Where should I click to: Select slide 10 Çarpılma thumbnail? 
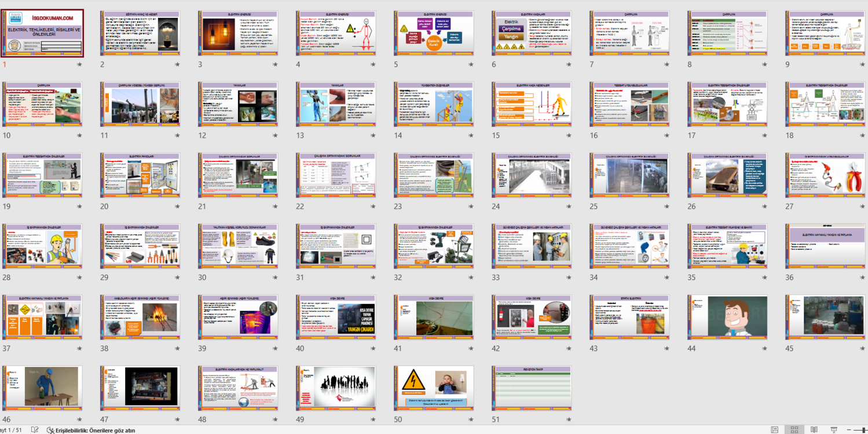click(43, 104)
